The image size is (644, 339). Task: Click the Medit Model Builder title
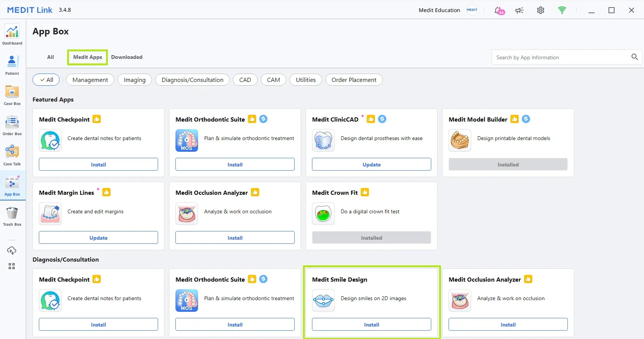[478, 119]
